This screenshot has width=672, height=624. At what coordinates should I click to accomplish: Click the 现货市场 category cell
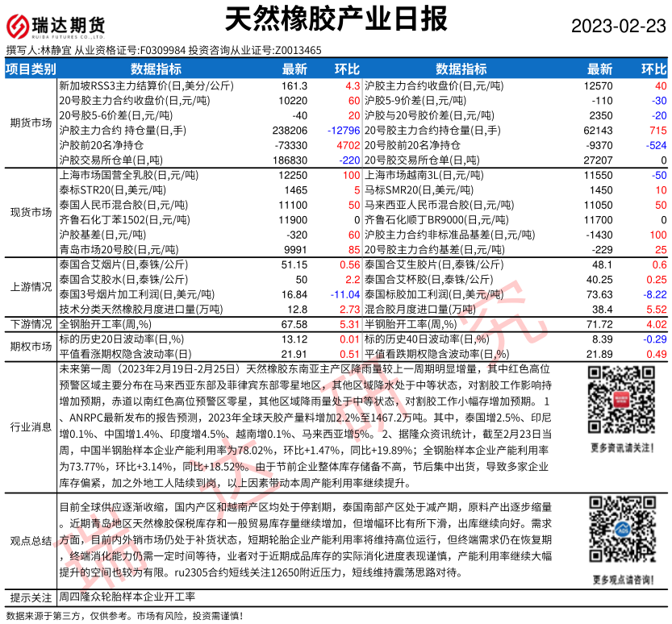point(30,213)
